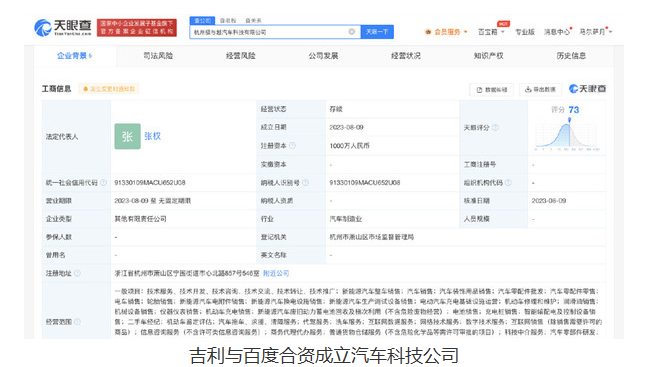
Task: View the 历史信息 tab
Action: tap(571, 56)
